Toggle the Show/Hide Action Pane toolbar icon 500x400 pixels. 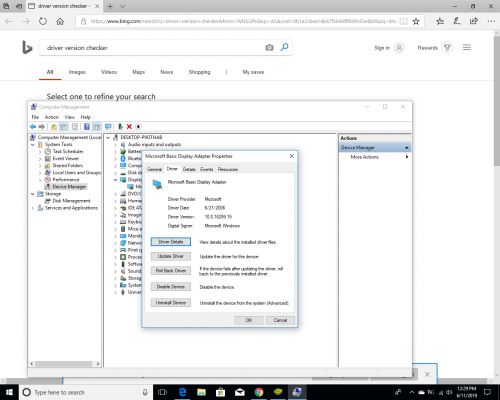(x=96, y=127)
